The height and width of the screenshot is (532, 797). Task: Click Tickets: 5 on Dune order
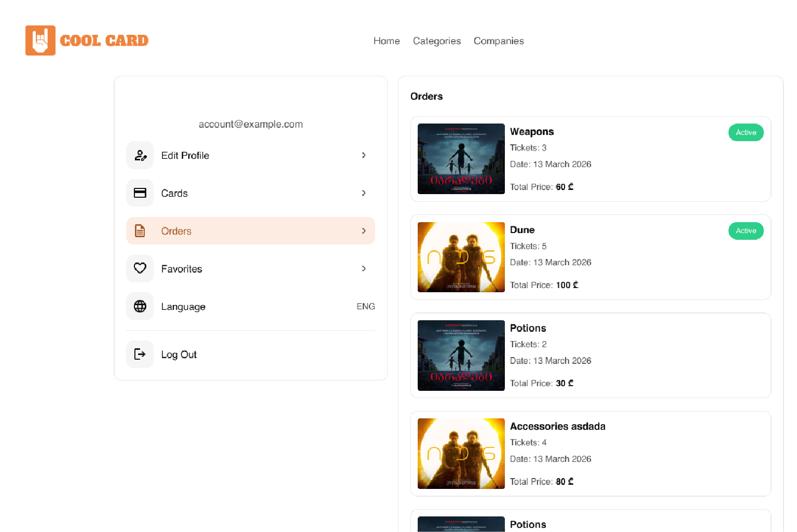tap(528, 246)
